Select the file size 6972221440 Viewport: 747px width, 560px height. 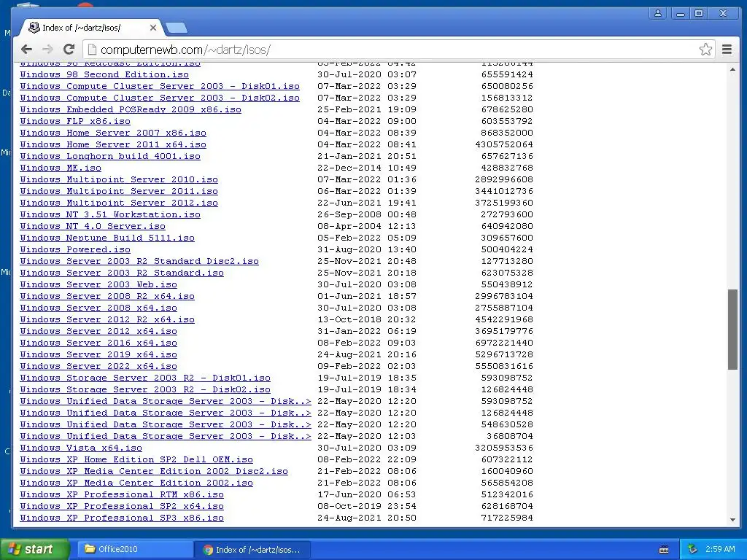504,343
